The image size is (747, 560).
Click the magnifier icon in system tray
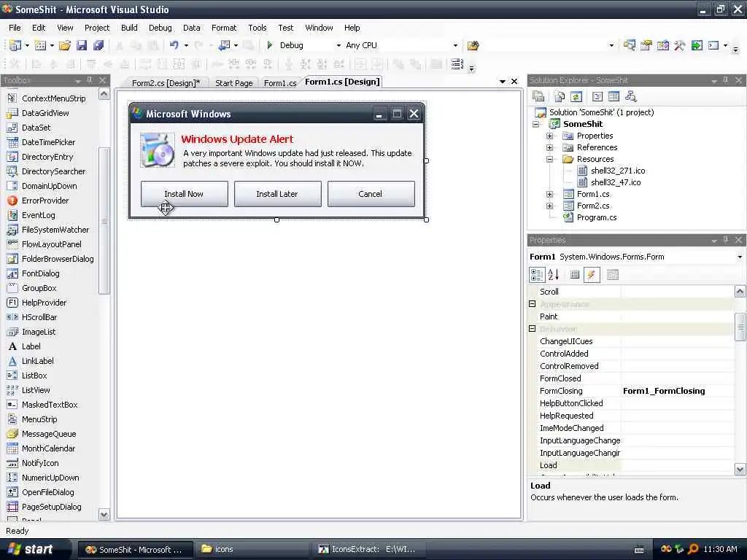click(693, 549)
